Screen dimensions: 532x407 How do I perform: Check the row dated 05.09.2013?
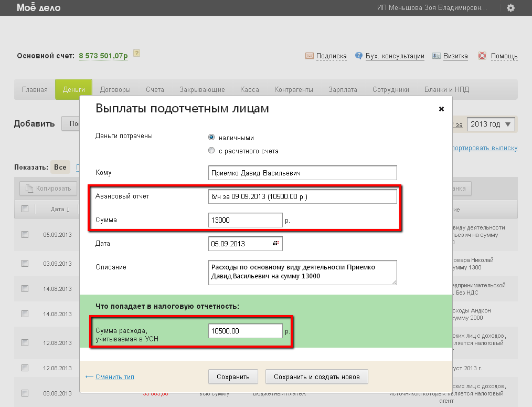pyautogui.click(x=25, y=234)
